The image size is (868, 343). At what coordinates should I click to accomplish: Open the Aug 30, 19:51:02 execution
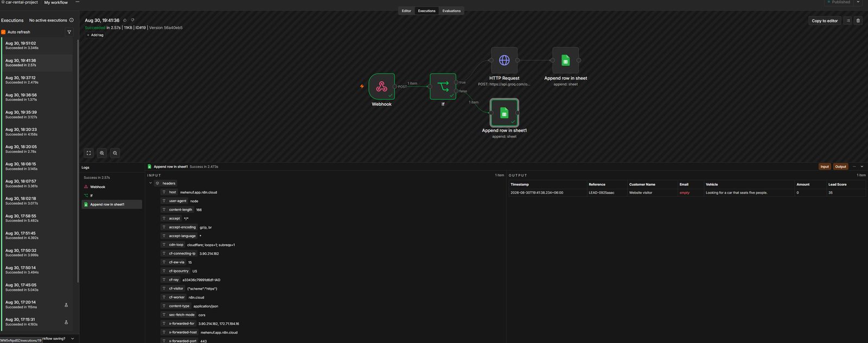pos(37,46)
